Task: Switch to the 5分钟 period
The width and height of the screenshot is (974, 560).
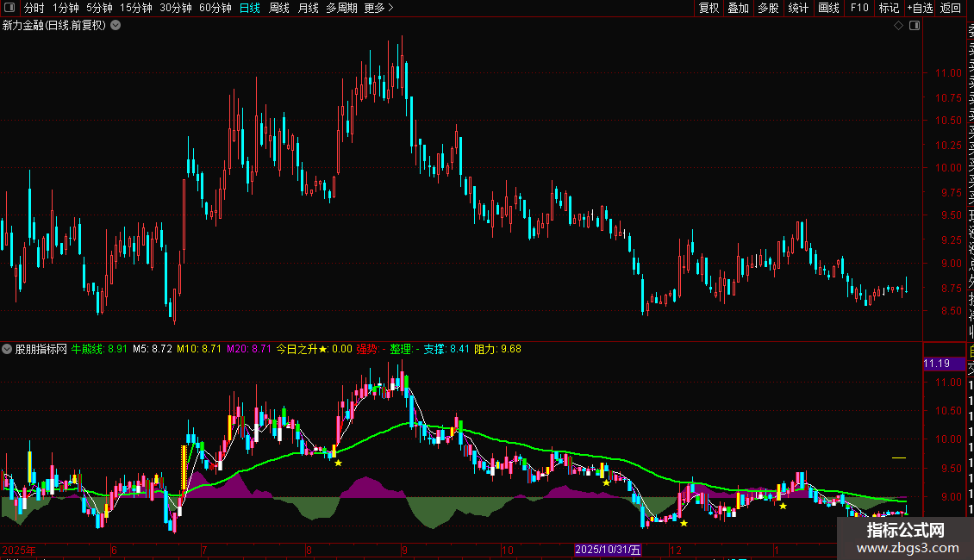Action: tap(99, 8)
